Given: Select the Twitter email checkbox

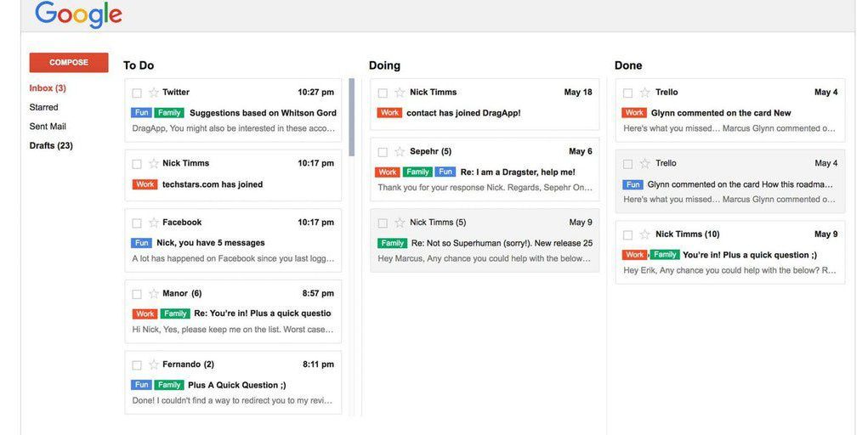Looking at the screenshot, I should (137, 93).
